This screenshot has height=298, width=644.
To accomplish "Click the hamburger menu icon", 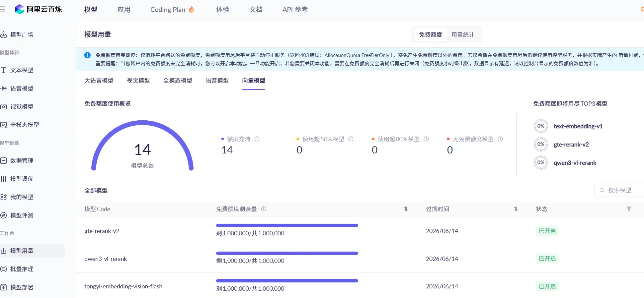I will [x=3, y=9].
